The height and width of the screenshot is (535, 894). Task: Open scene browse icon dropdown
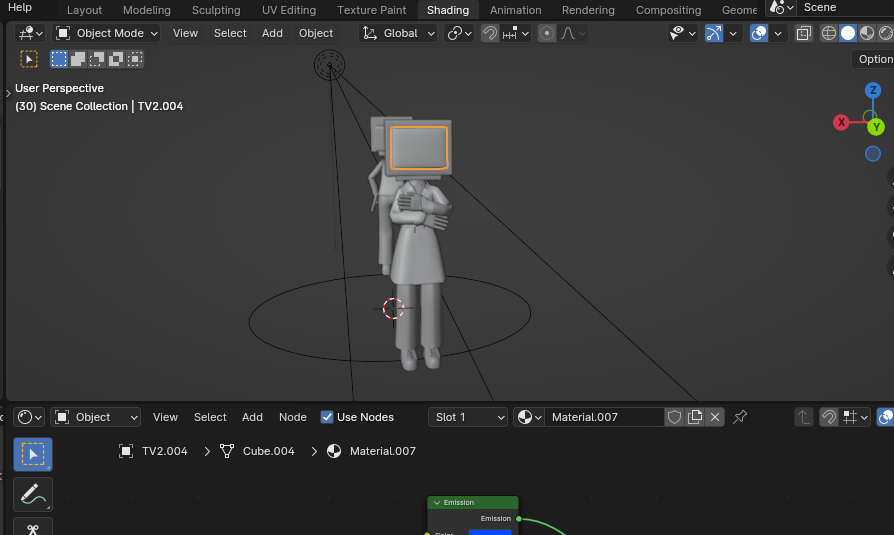click(781, 7)
